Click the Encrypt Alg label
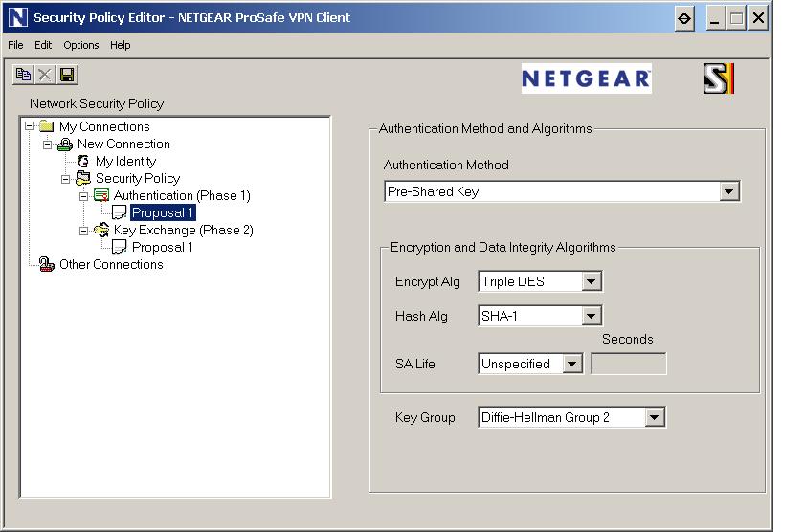 click(428, 282)
